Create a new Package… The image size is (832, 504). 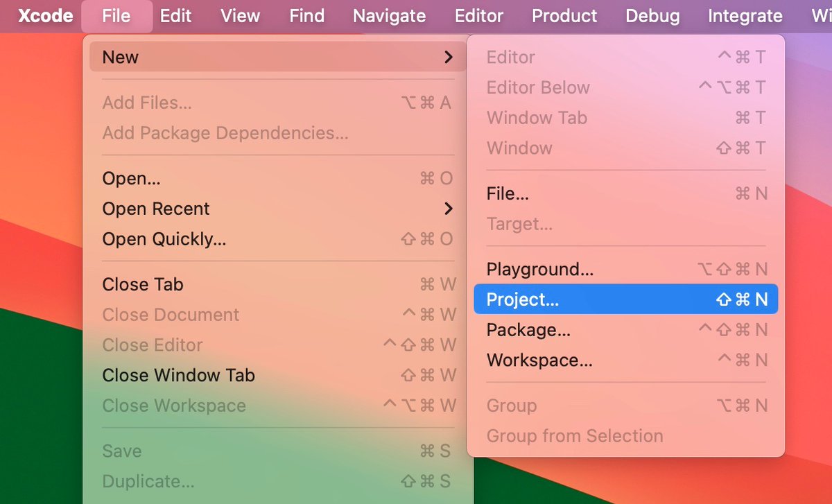pos(626,330)
